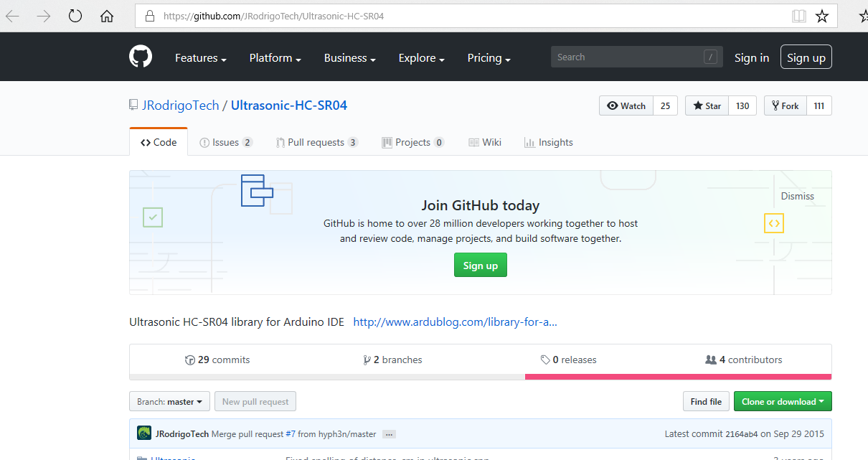Add page to favorites star icon
The width and height of the screenshot is (868, 460).
(x=822, y=16)
